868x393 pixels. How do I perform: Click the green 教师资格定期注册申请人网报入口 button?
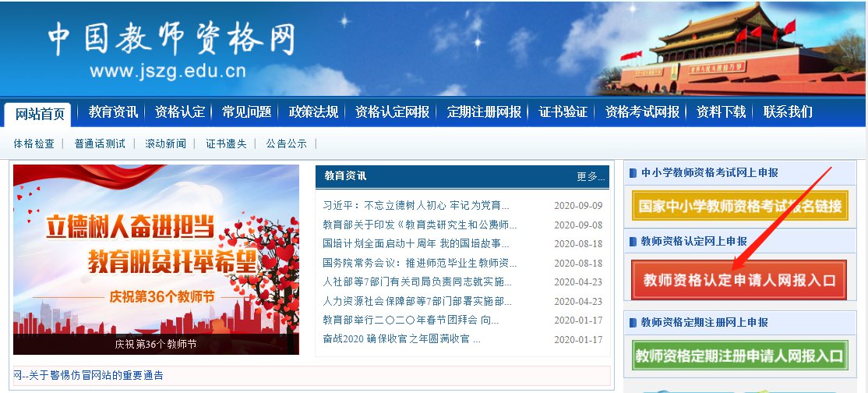click(x=739, y=356)
